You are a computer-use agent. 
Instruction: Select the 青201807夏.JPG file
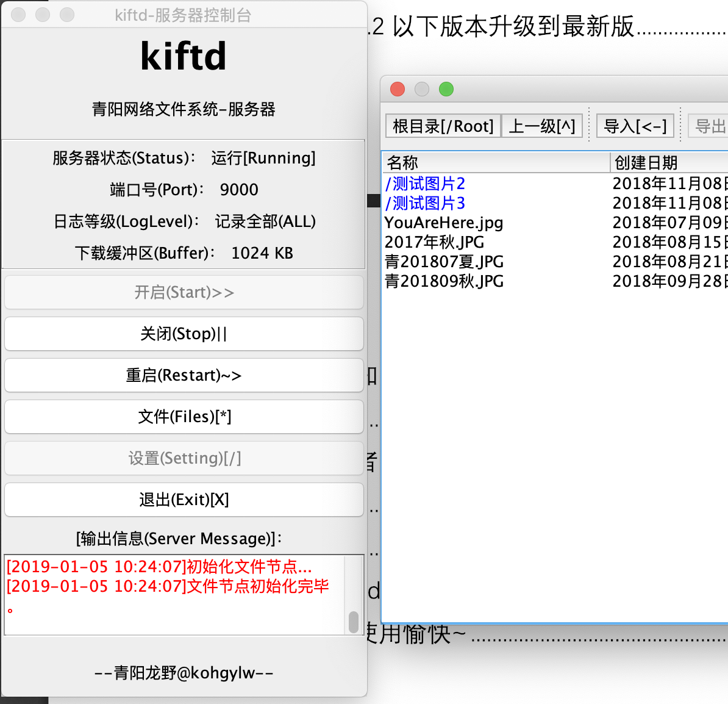coord(444,262)
